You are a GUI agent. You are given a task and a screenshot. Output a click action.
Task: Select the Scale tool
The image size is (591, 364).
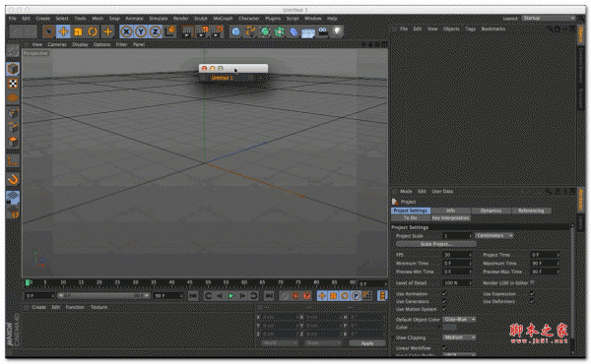tap(78, 31)
